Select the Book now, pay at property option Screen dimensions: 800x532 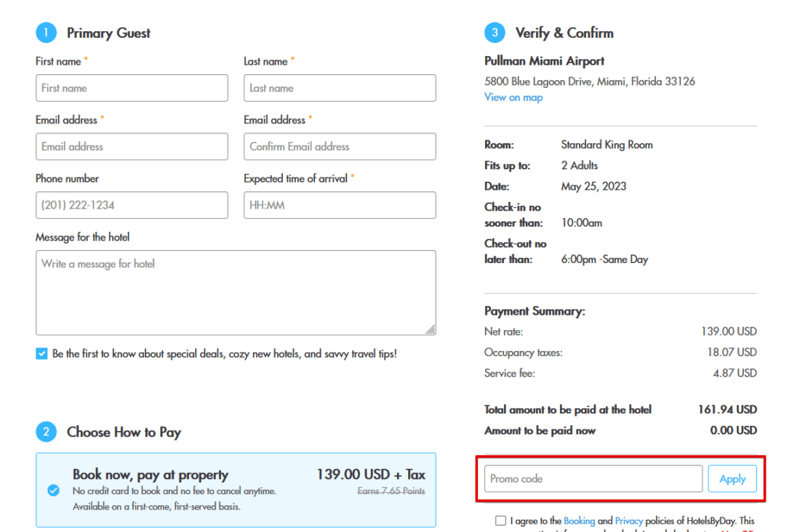point(54,490)
